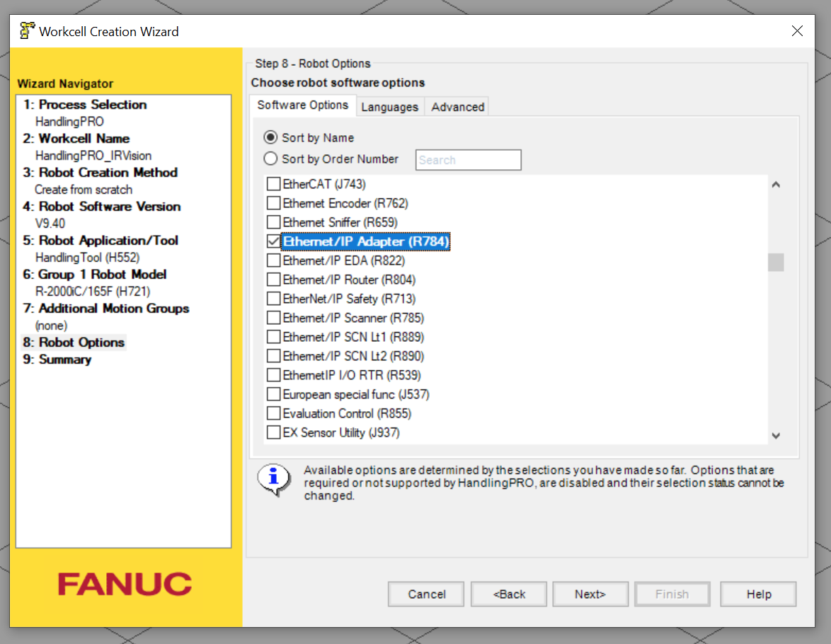Select the Sort by Order Number option

[270, 159]
